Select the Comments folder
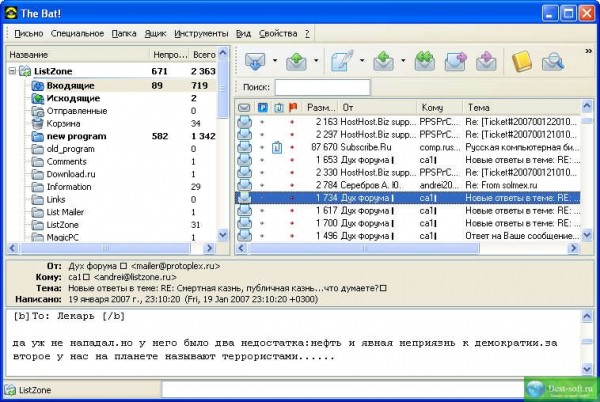 [x=67, y=161]
